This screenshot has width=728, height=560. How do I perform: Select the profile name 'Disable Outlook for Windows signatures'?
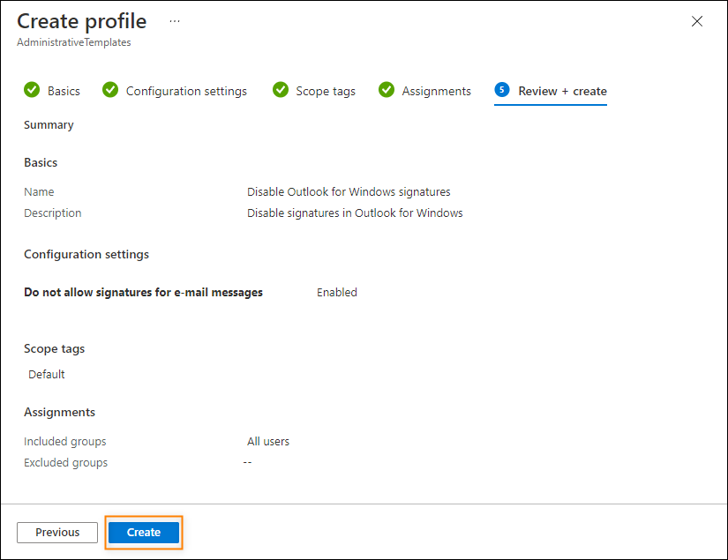(349, 191)
